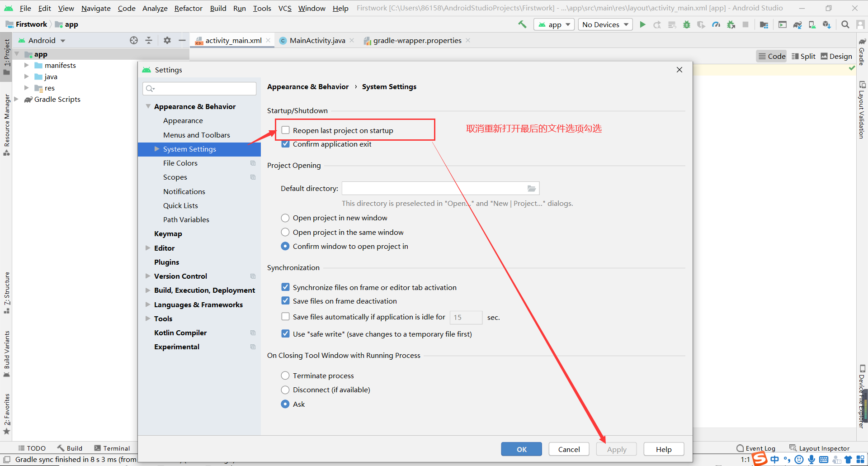Click Sogou input method S icon
The height and width of the screenshot is (466, 868).
tap(759, 459)
